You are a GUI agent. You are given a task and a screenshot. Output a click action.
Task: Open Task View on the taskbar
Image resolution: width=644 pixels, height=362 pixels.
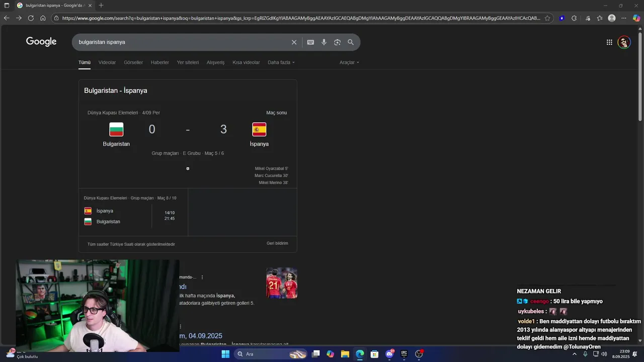click(316, 354)
